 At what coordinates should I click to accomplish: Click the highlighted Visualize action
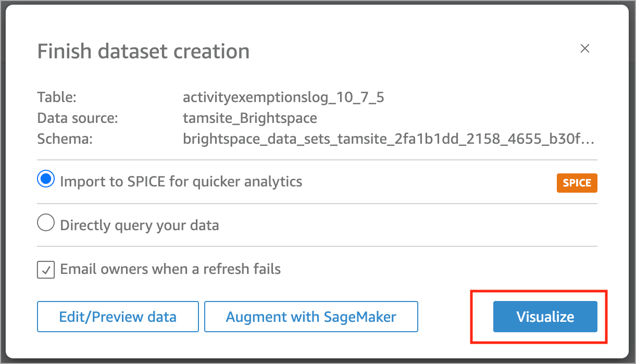[x=544, y=317]
